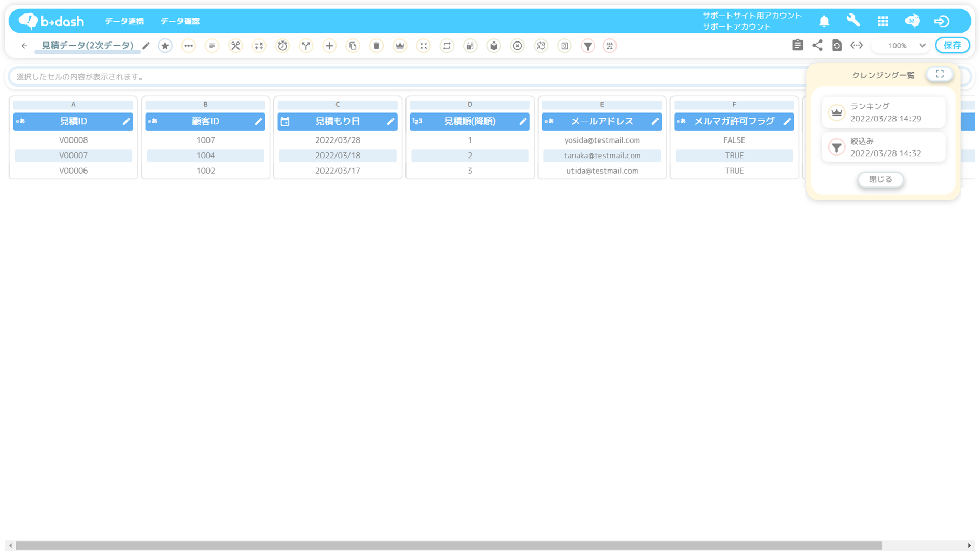Click the copy duplicate icon in toolbar

(353, 46)
